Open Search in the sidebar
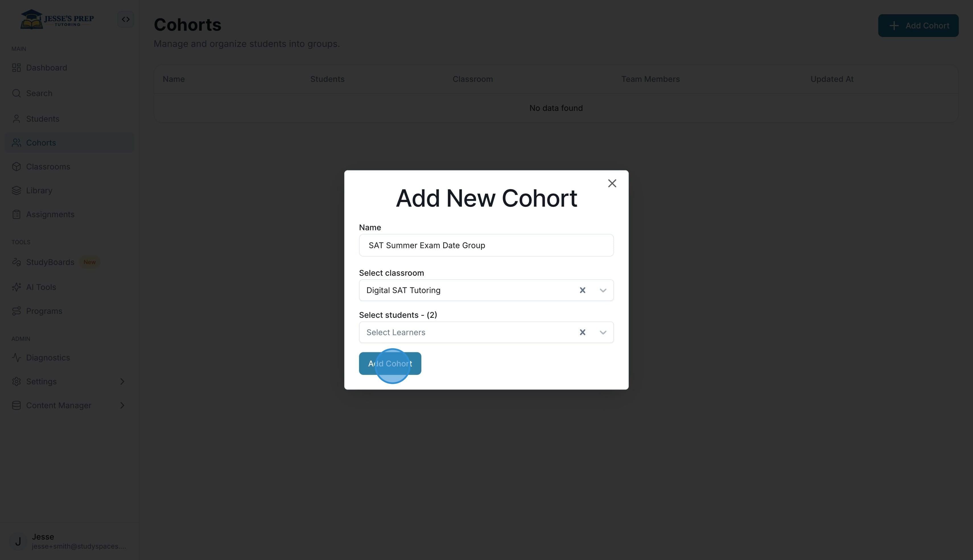973x560 pixels. [x=39, y=94]
